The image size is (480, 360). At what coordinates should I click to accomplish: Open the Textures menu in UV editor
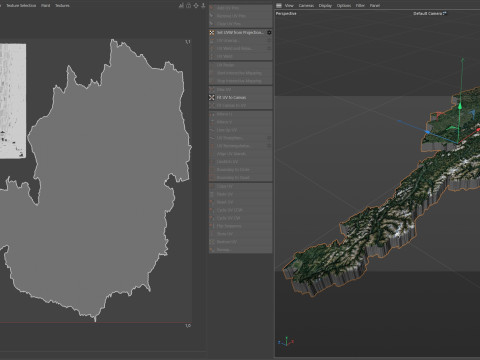tap(62, 6)
